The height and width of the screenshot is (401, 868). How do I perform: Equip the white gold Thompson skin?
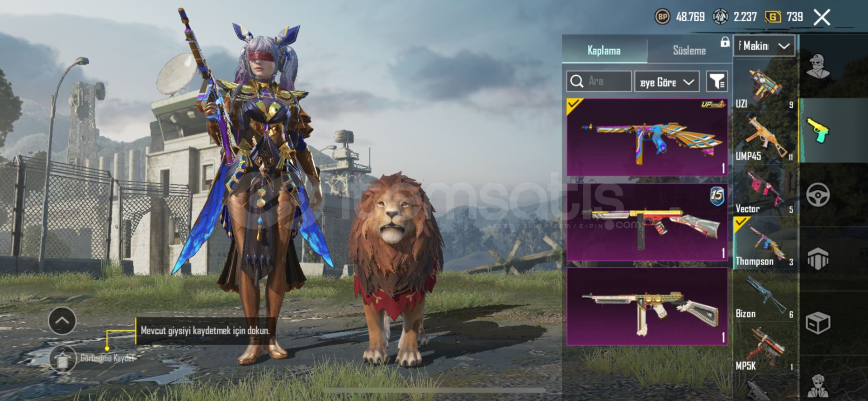point(647,307)
